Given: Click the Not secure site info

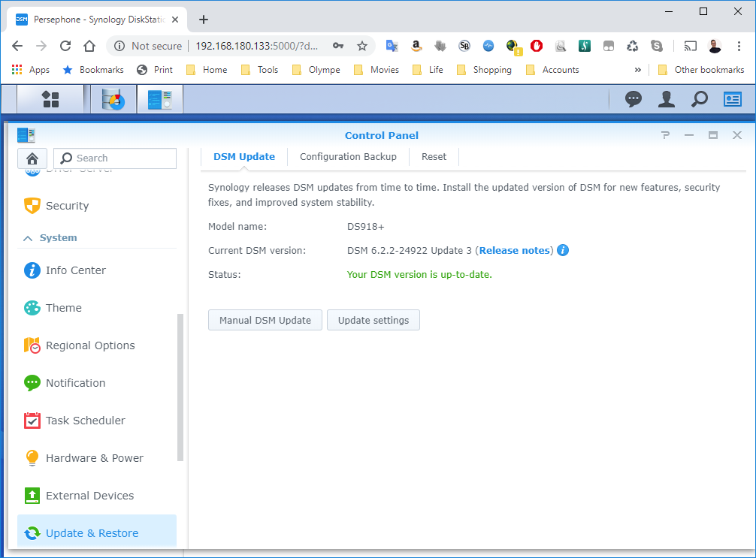Looking at the screenshot, I should 149,47.
